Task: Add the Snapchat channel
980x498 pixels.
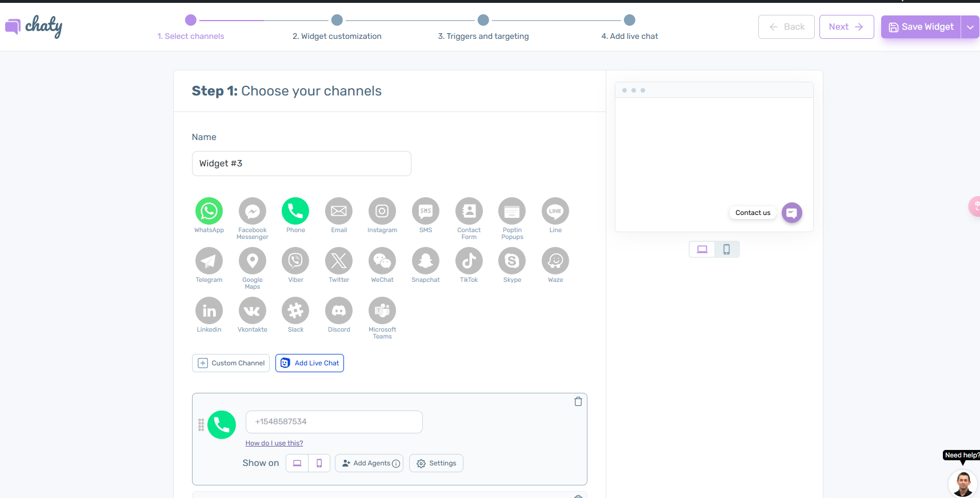Action: tap(426, 261)
